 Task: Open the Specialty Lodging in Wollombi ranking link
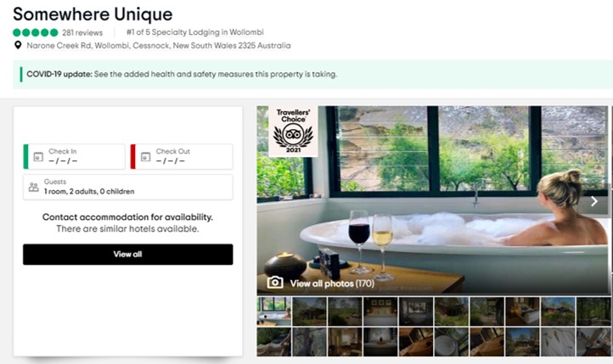(194, 32)
